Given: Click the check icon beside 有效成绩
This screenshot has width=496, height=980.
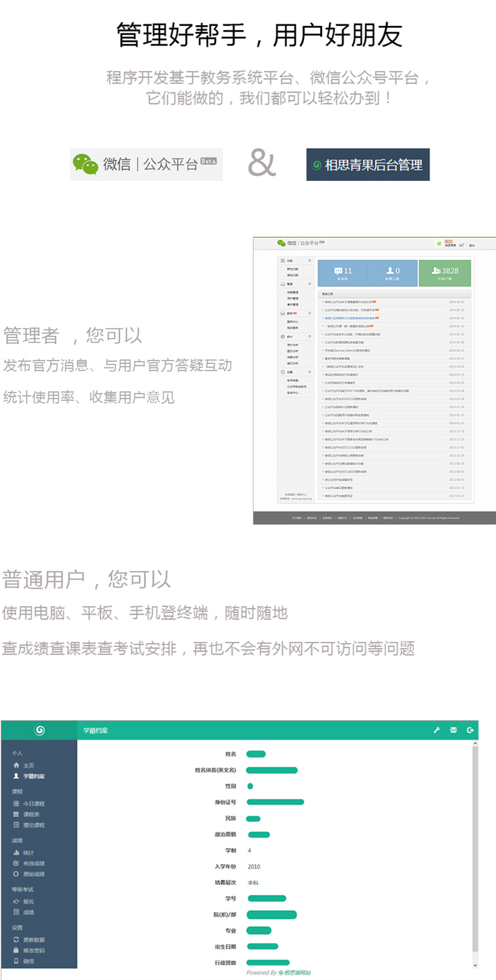Looking at the screenshot, I should pyautogui.click(x=16, y=863).
